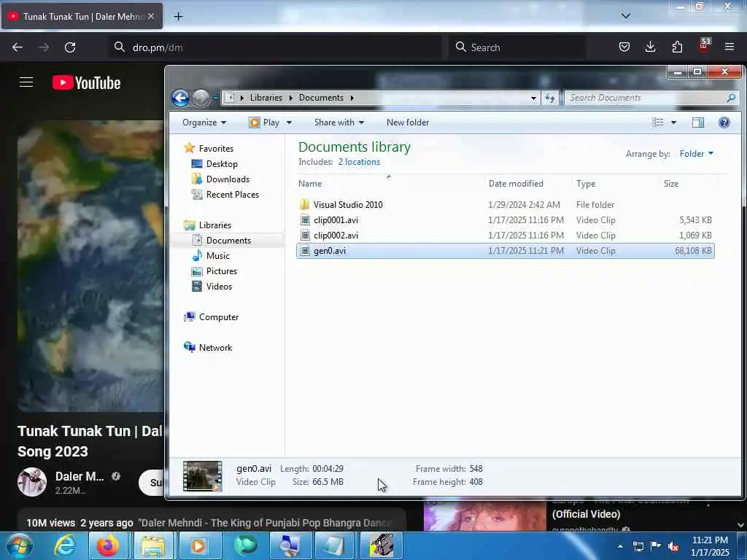Open the Share with dropdown
This screenshot has height=560, width=747.
(339, 122)
